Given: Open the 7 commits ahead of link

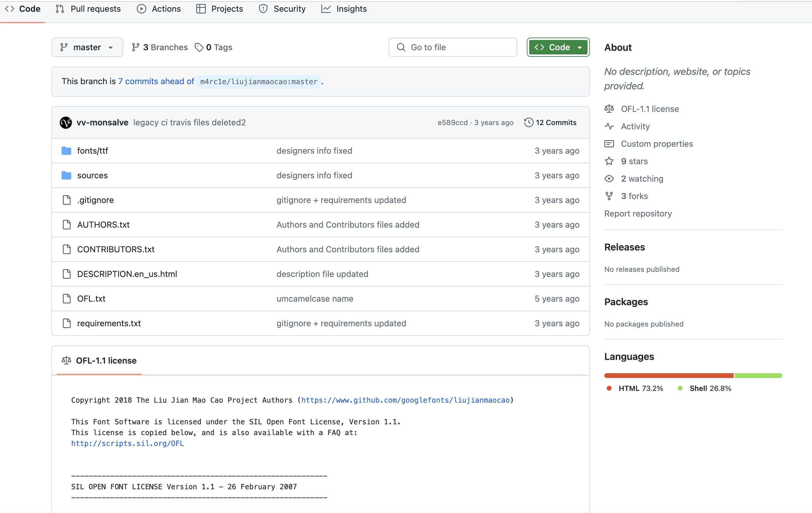Looking at the screenshot, I should click(156, 81).
